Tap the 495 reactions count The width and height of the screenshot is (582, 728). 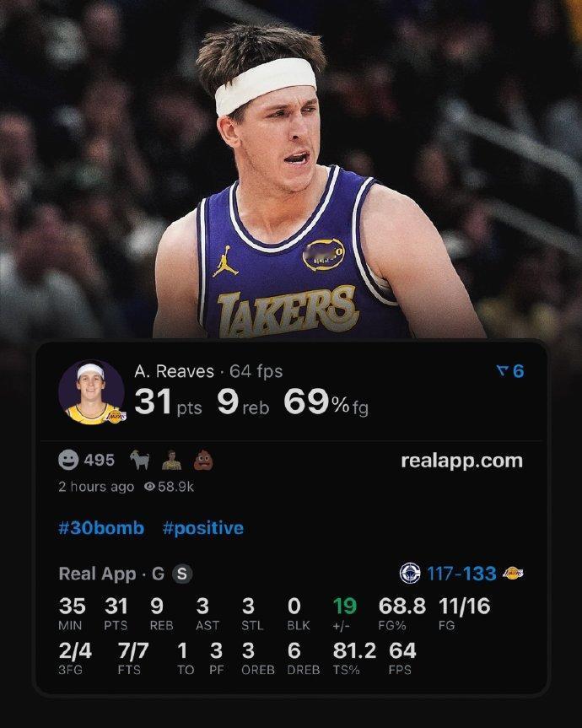click(x=100, y=460)
